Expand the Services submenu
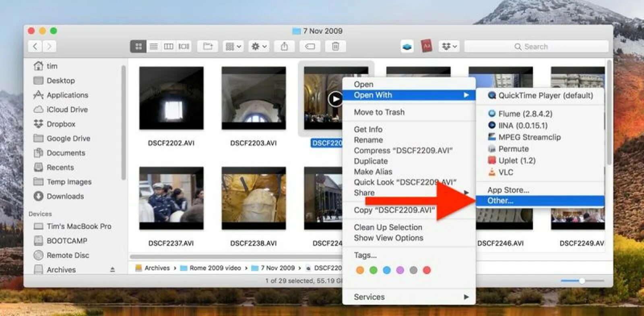 409,297
